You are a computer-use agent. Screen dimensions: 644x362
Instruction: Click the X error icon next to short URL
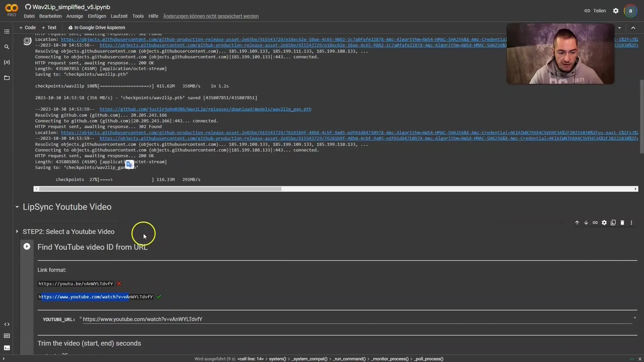118,283
